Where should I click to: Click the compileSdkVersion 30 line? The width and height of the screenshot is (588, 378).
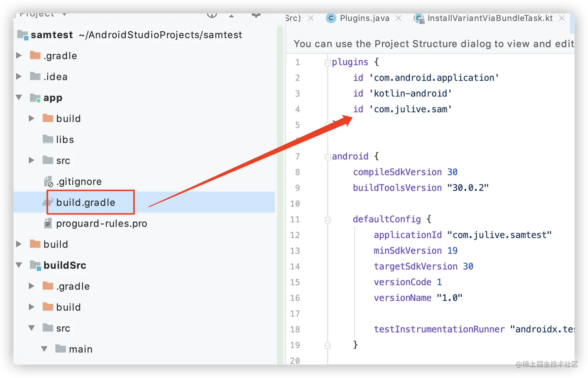click(x=405, y=172)
